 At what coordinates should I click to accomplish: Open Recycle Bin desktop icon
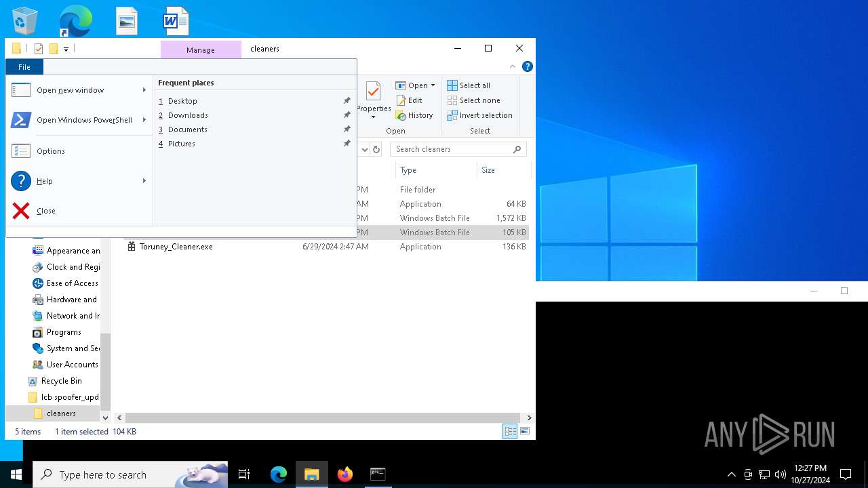point(25,21)
